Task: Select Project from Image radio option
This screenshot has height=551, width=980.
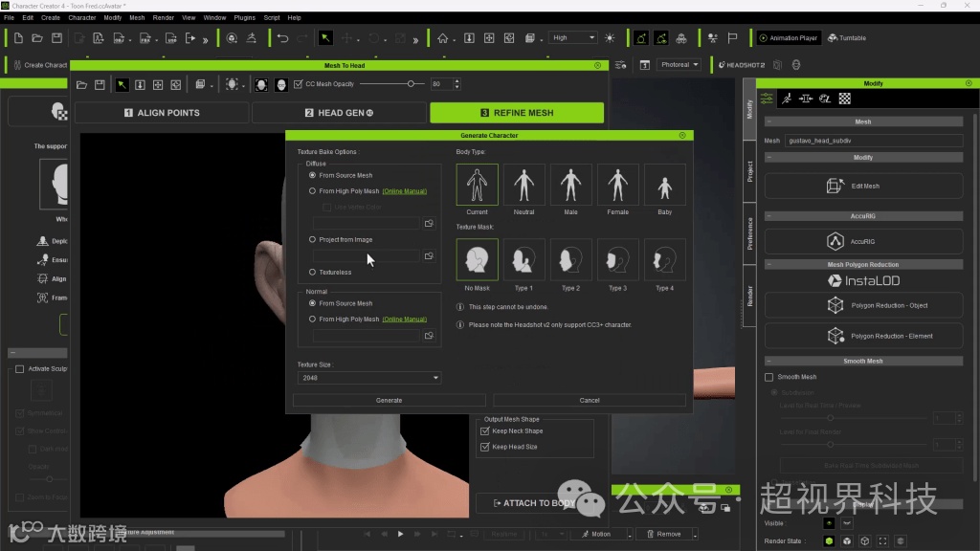Action: pyautogui.click(x=313, y=240)
